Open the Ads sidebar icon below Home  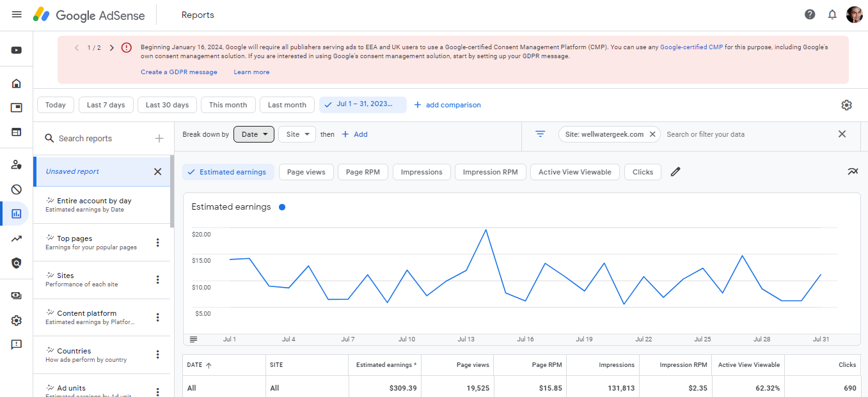click(x=17, y=107)
